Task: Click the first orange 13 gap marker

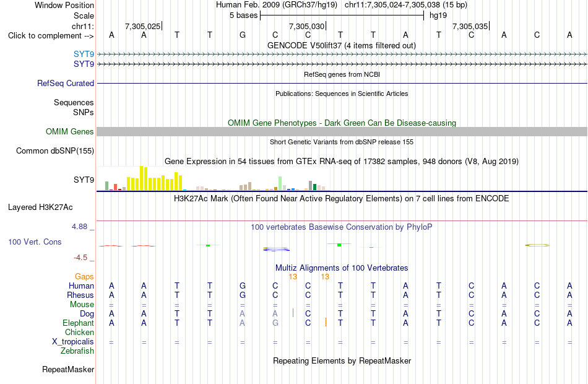Action: click(x=293, y=277)
